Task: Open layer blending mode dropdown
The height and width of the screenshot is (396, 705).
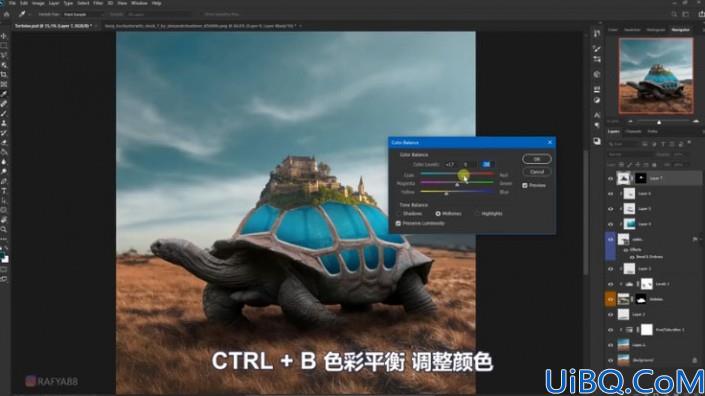Action: pyautogui.click(x=629, y=155)
